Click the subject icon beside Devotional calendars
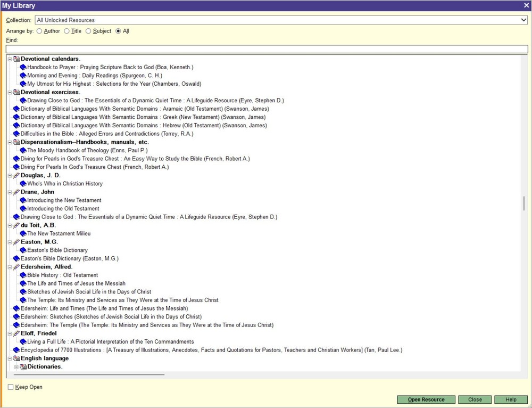Image resolution: width=532 pixels, height=408 pixels. click(x=16, y=59)
